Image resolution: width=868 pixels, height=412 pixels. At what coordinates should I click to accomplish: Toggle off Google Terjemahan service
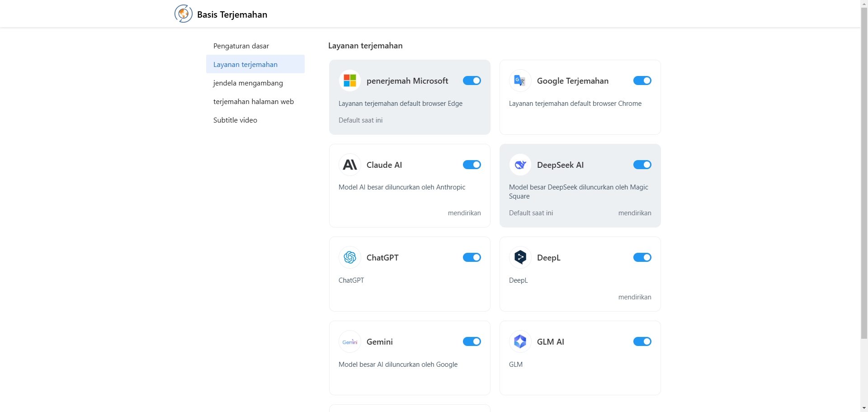point(642,81)
